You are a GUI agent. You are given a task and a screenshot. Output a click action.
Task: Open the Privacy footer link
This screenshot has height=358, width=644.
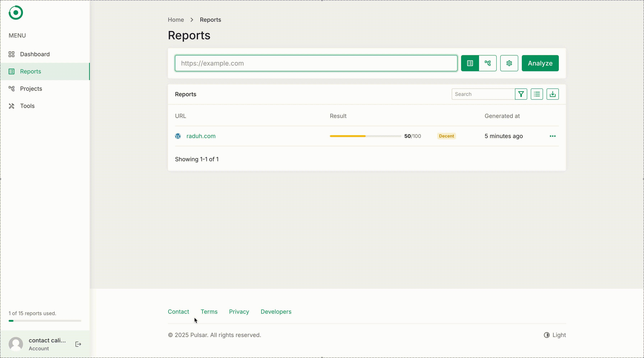pyautogui.click(x=239, y=312)
